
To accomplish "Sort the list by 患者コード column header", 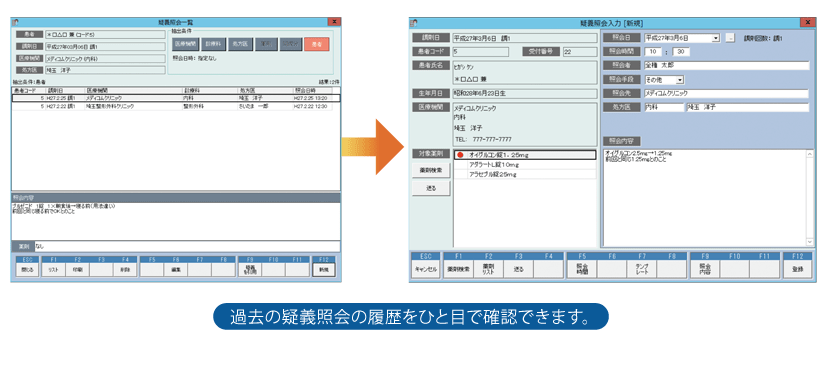I will (27, 90).
